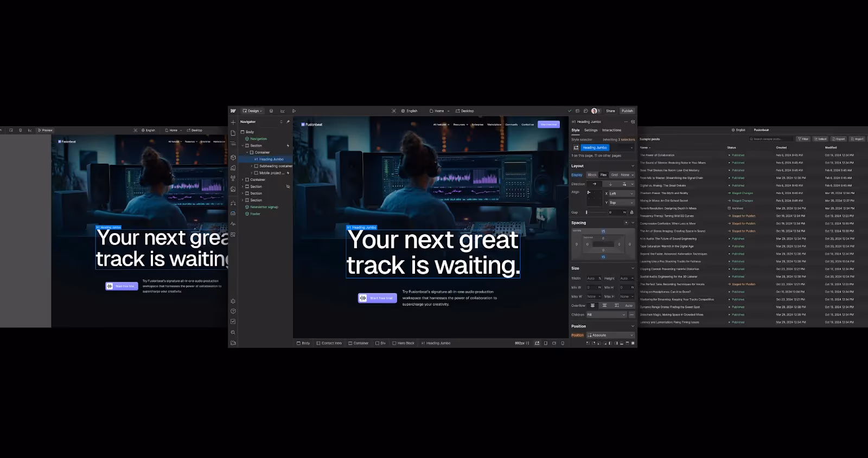
Task: Click the settings gear in left sidebar
Action: point(233,301)
